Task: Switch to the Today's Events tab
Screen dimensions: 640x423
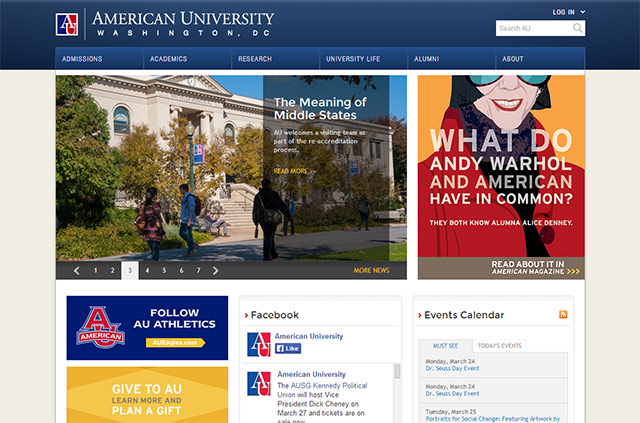Action: coord(500,346)
